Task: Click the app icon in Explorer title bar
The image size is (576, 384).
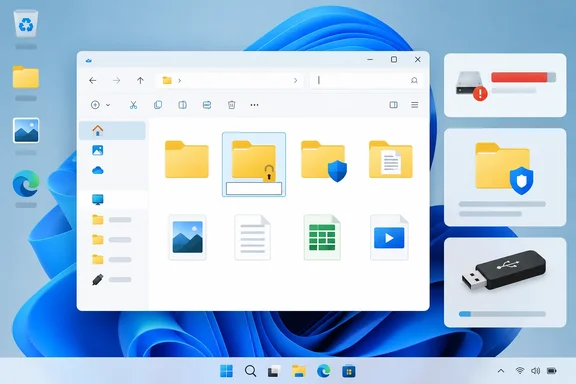Action: pos(89,60)
